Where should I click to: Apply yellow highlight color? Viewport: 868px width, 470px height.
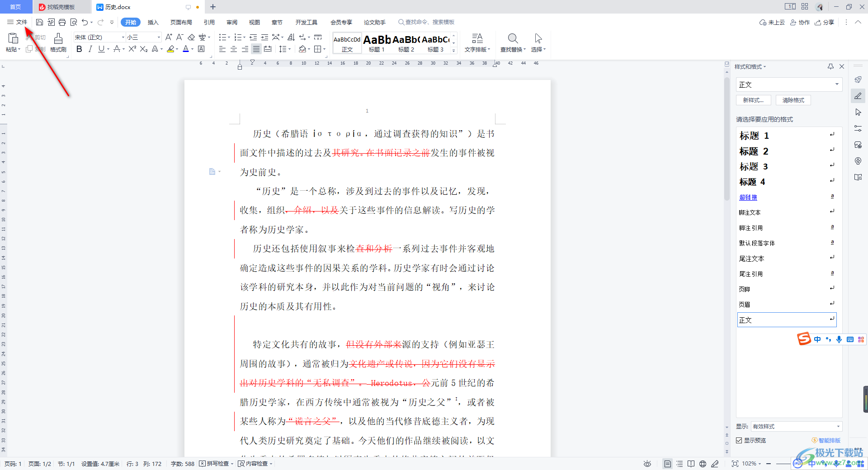tap(170, 49)
